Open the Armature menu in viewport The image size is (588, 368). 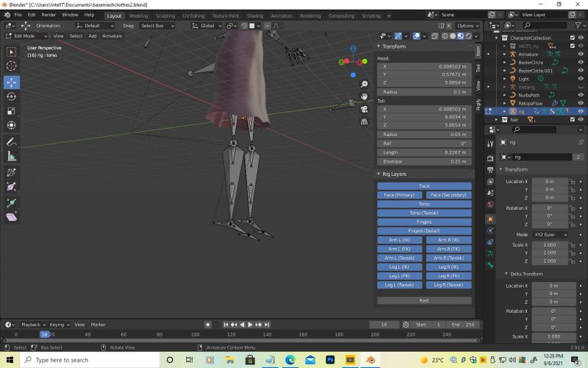point(112,36)
